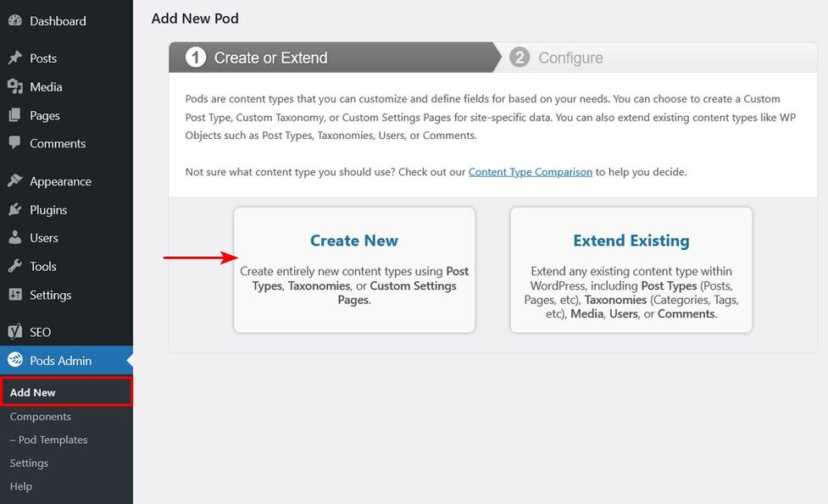Open Media via its camera icon
The width and height of the screenshot is (828, 504).
pyautogui.click(x=14, y=86)
